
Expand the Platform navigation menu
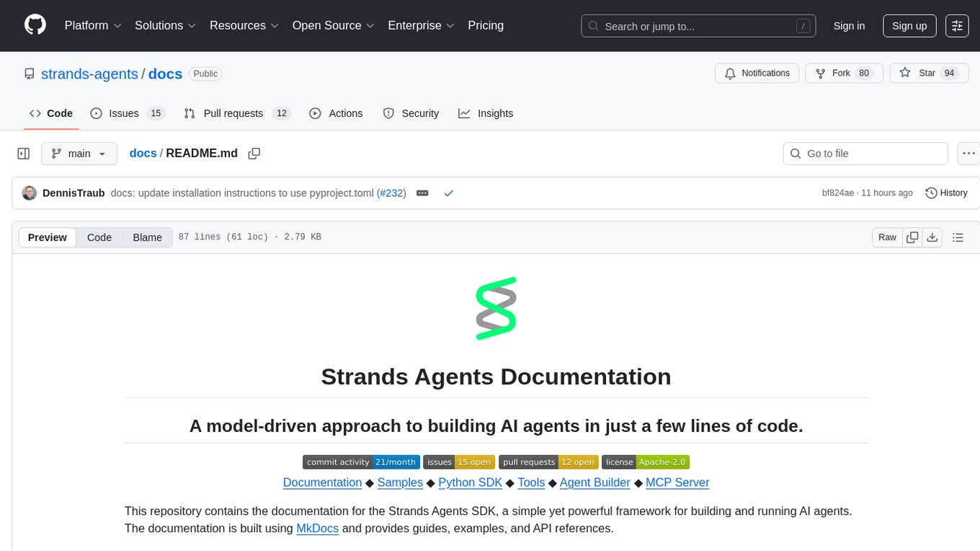pyautogui.click(x=93, y=25)
